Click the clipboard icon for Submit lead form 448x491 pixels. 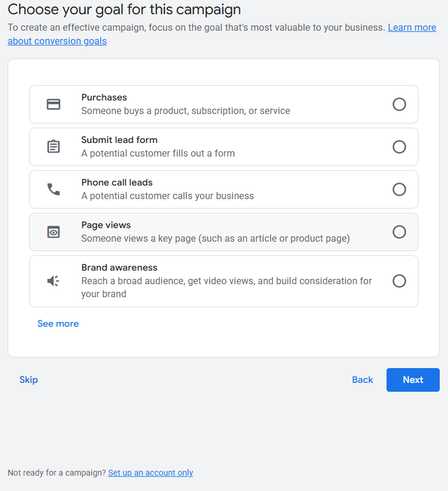pos(54,147)
